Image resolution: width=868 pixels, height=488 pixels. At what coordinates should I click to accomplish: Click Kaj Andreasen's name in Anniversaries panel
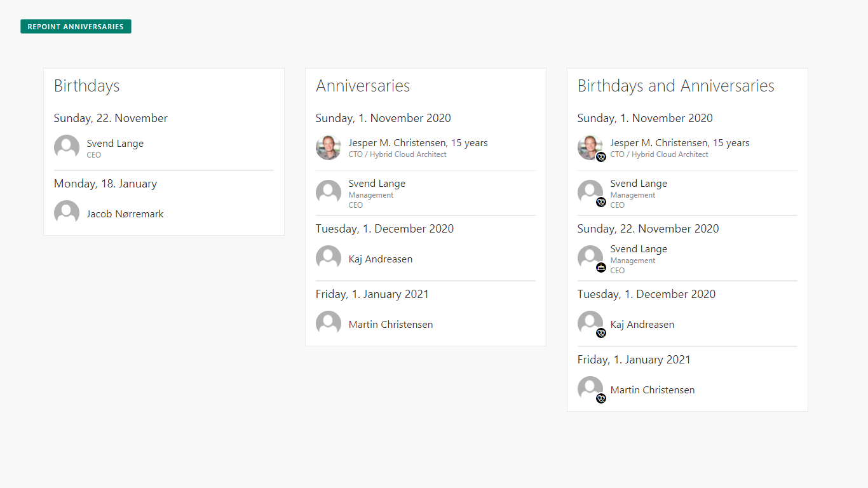pos(381,259)
